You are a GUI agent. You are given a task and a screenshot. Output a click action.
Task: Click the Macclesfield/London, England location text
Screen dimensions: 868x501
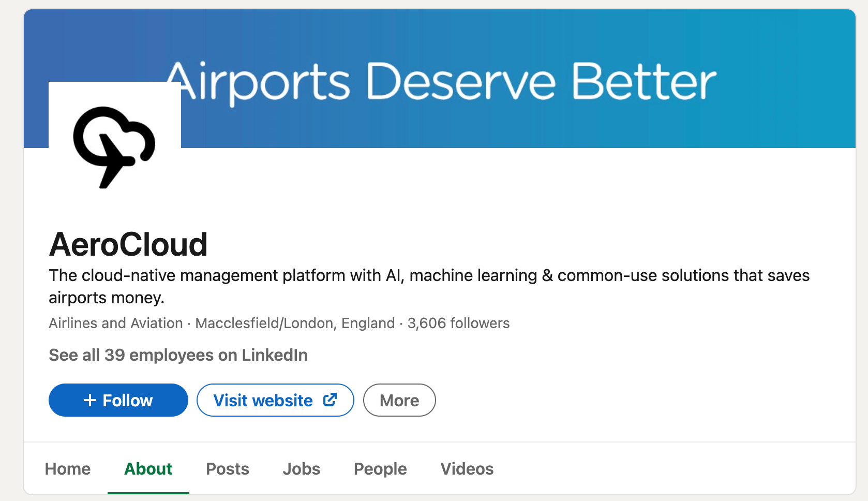pyautogui.click(x=295, y=323)
